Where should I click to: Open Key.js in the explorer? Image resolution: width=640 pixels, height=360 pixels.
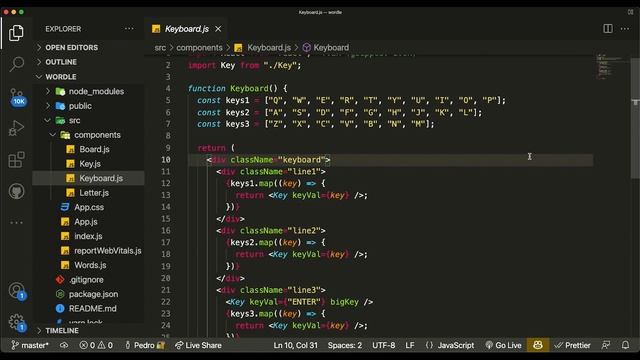click(x=88, y=164)
